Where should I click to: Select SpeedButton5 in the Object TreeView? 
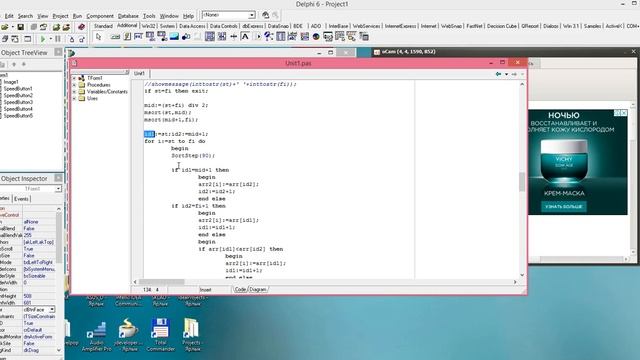pos(18,116)
